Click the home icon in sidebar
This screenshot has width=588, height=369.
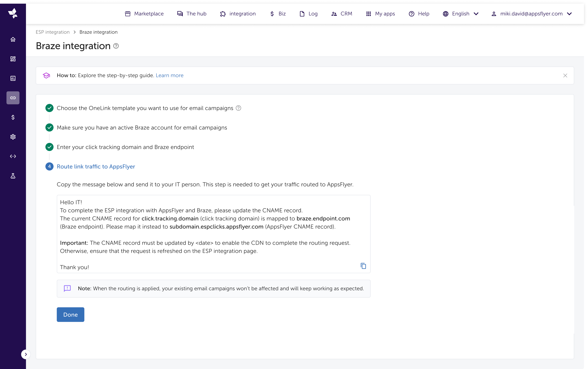(13, 39)
